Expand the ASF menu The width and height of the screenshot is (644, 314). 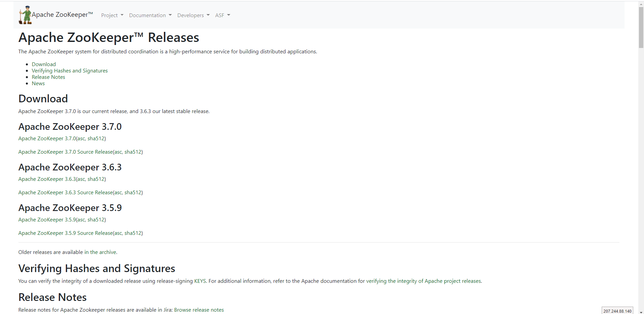[223, 15]
